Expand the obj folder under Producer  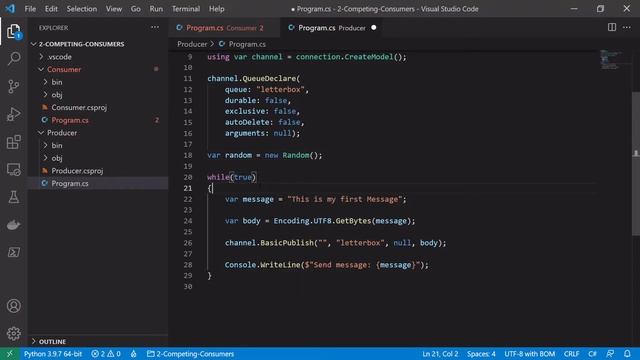(45, 158)
